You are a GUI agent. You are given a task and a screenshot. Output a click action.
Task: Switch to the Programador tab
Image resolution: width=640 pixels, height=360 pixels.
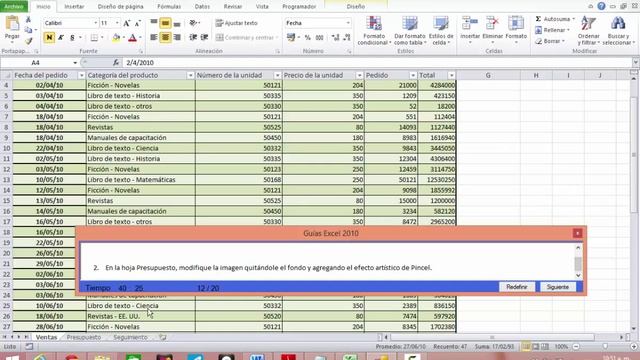[x=299, y=7]
